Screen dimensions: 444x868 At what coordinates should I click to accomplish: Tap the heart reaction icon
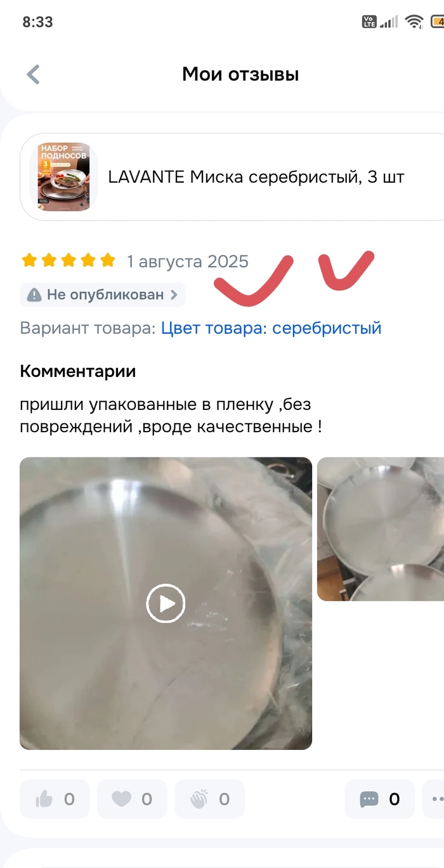[122, 799]
